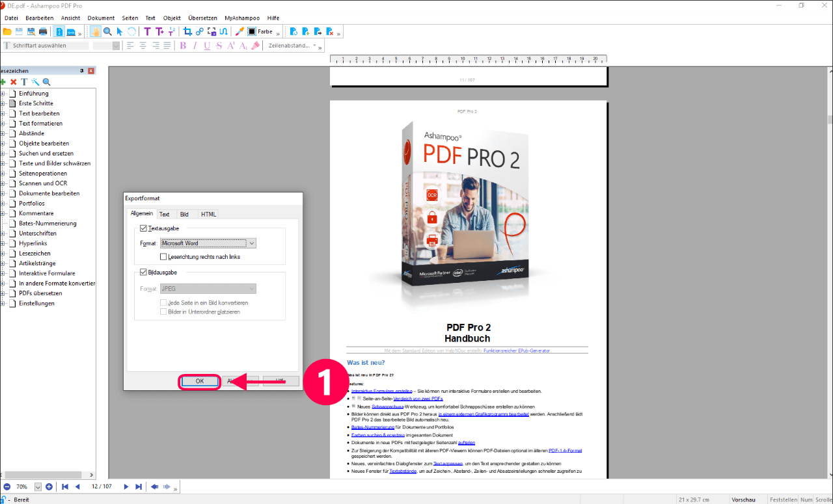Delete bookmark with red X icon
This screenshot has width=833, height=504.
[x=13, y=82]
